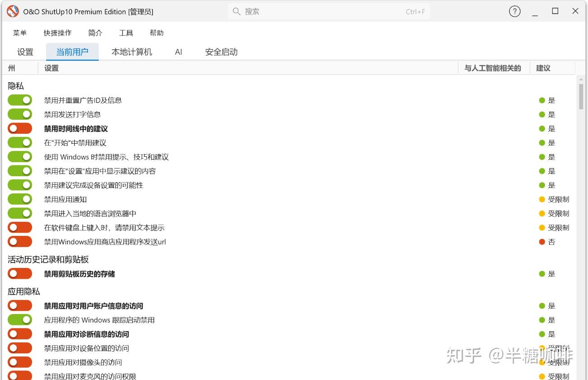Screen dimensions: 588x380
Task: Click 受限制 recommendation in the 禁用应用通知 row
Action: 559,199
